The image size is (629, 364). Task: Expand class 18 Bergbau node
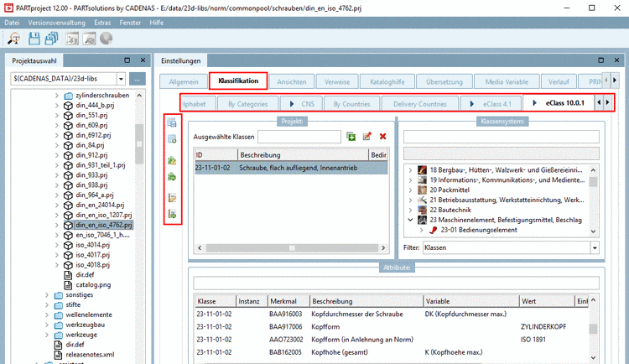pos(410,170)
